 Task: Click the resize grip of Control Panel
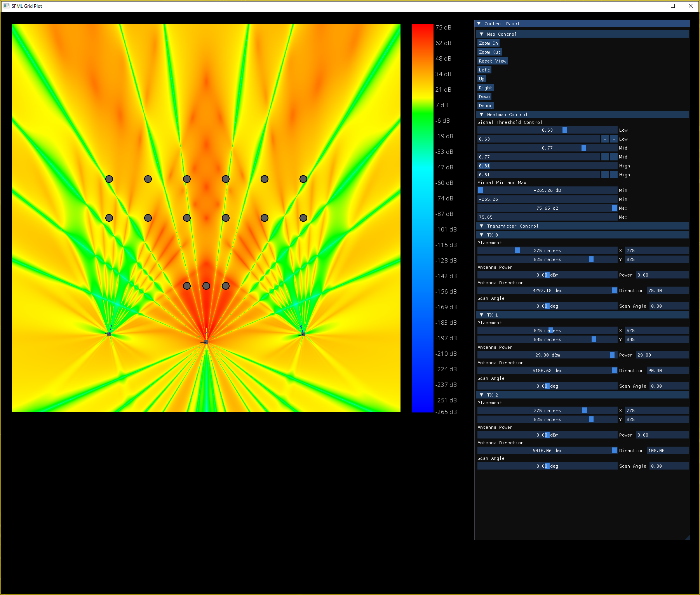(687, 537)
